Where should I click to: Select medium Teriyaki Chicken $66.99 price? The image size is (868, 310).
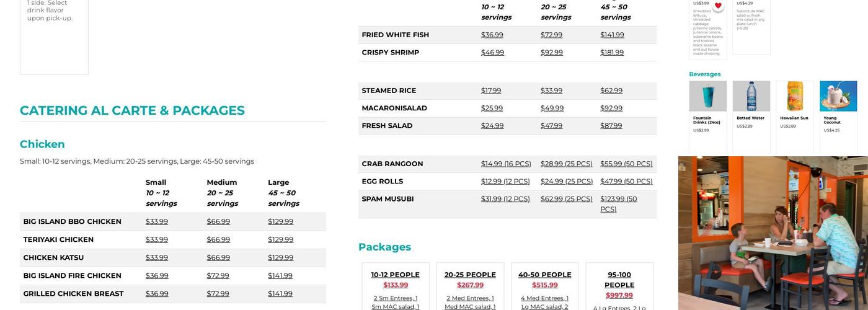click(218, 239)
